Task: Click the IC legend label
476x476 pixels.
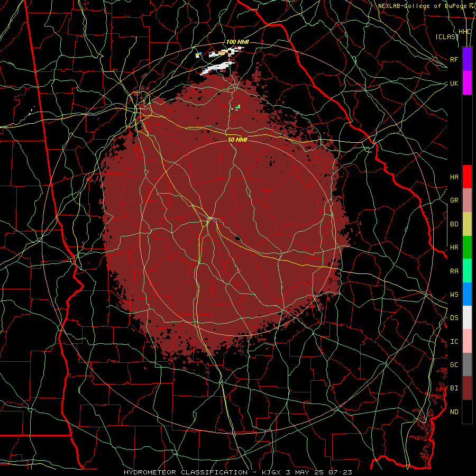Action: click(x=454, y=342)
